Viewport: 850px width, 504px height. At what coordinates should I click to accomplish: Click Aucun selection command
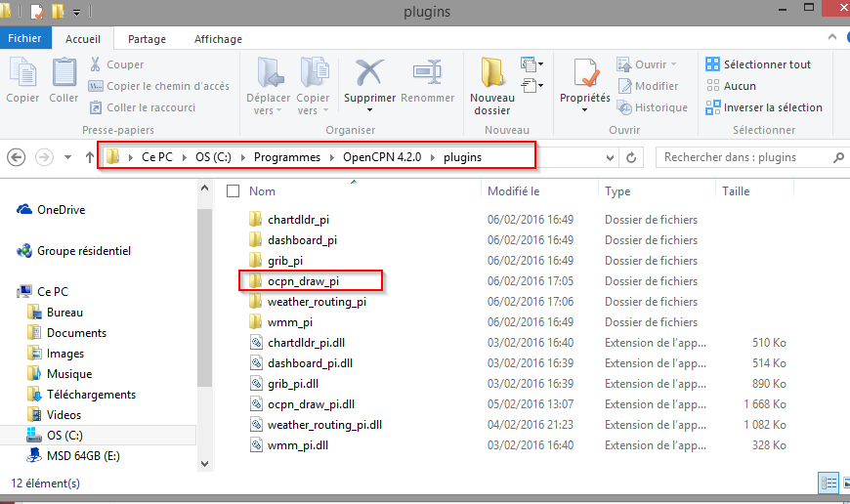(731, 86)
